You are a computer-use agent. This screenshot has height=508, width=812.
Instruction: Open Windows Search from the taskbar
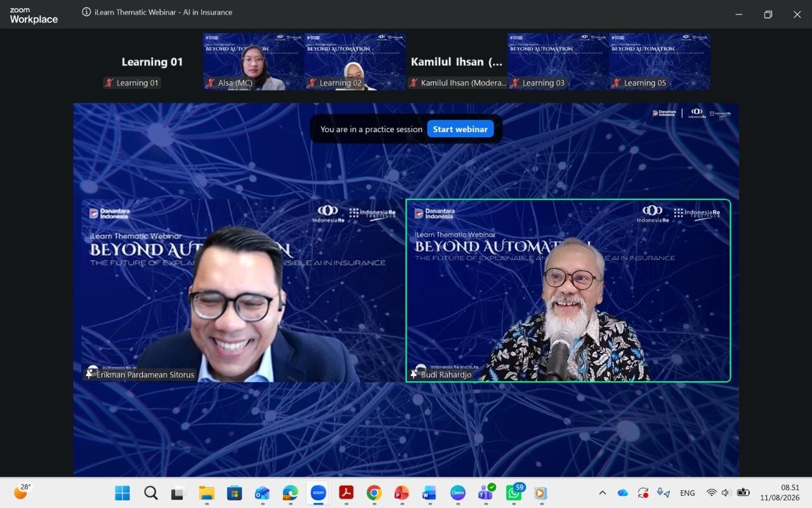coord(150,493)
